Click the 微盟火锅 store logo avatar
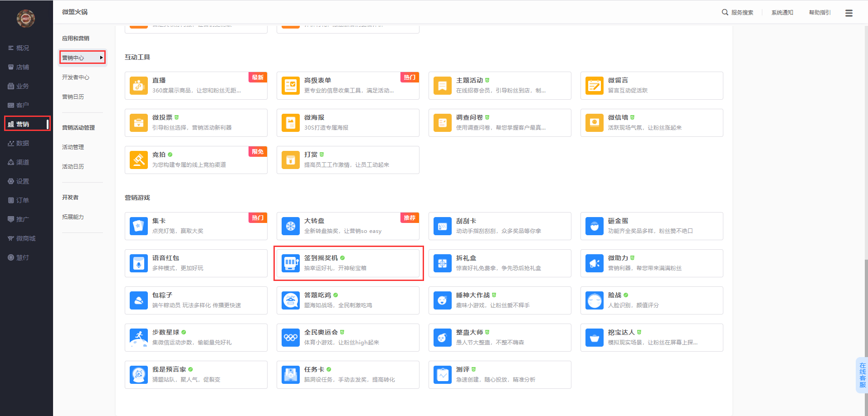This screenshot has height=416, width=868. pos(26,19)
